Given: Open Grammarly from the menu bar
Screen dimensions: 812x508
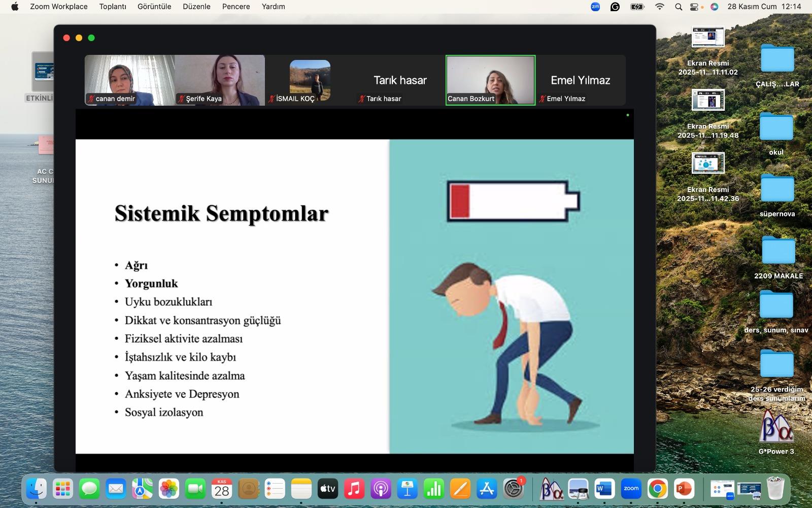Looking at the screenshot, I should pyautogui.click(x=615, y=7).
